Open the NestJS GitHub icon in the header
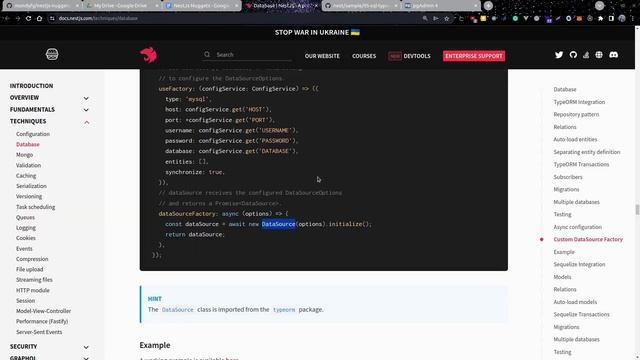The height and width of the screenshot is (360, 640). pyautogui.click(x=573, y=55)
